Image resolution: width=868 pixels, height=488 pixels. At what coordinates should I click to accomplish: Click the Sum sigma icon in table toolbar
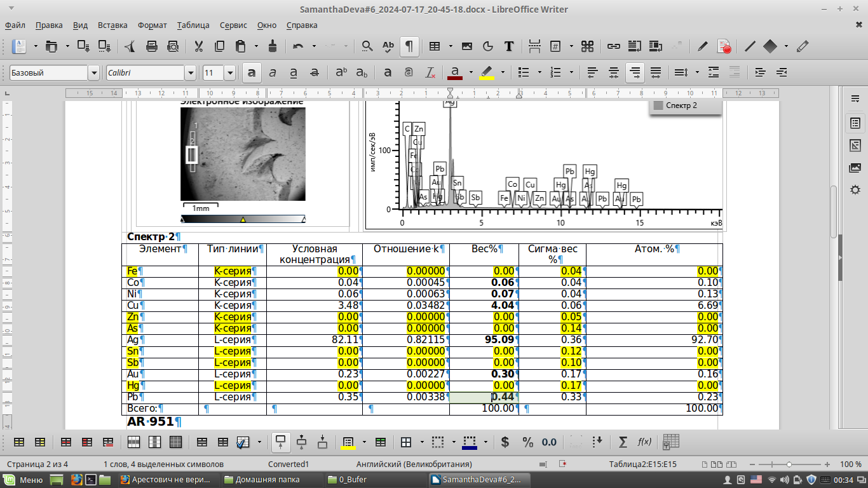tap(623, 442)
